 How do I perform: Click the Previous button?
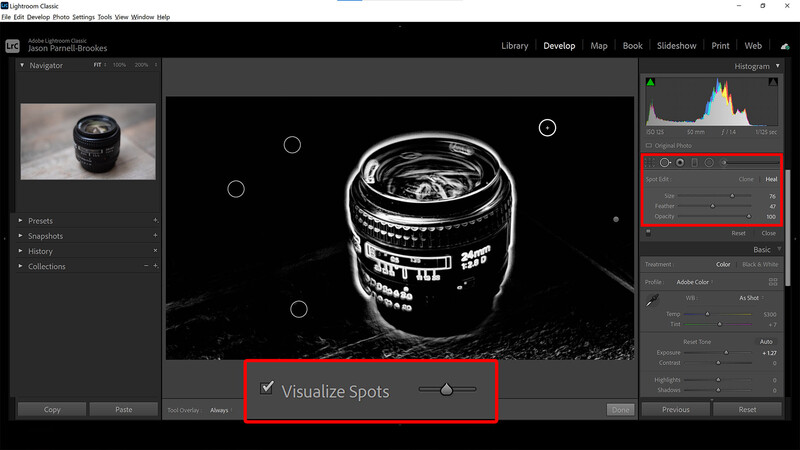(x=676, y=409)
